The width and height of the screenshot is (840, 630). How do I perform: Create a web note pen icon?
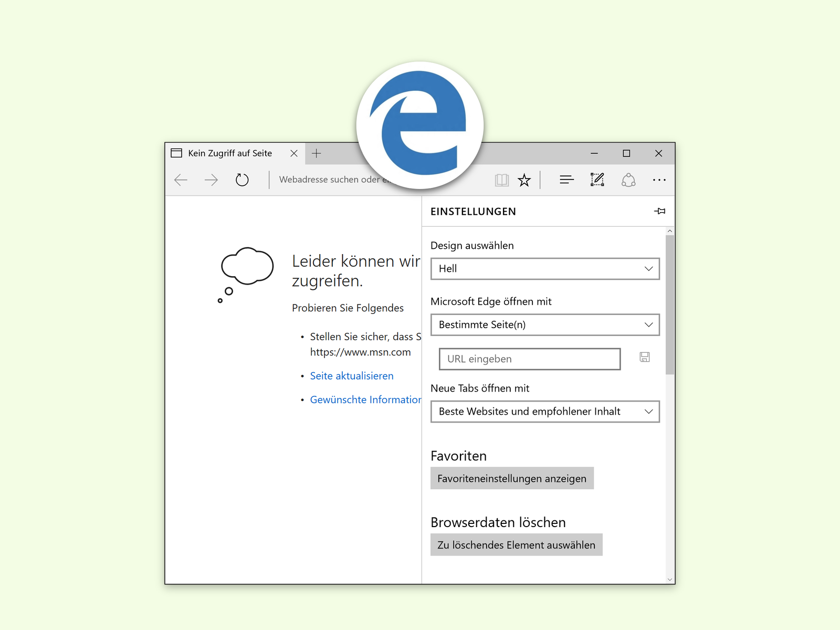pyautogui.click(x=597, y=180)
